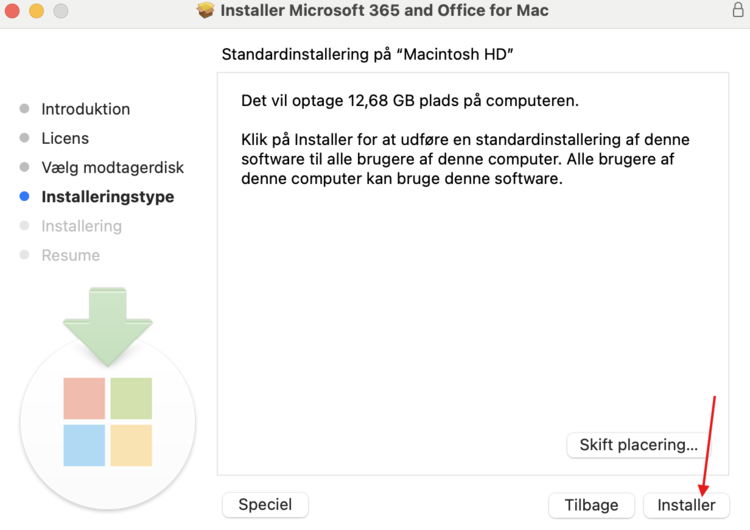
Task: Start the installation with the Installer button
Action: coord(686,505)
